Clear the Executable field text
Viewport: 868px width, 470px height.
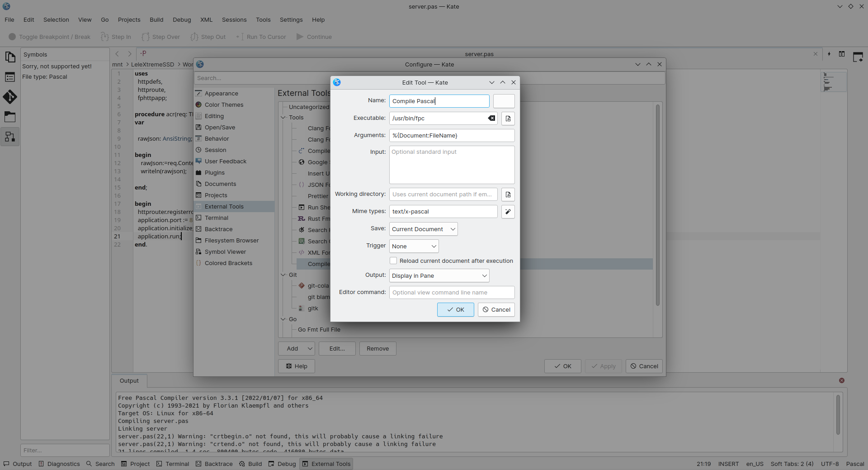pos(491,118)
